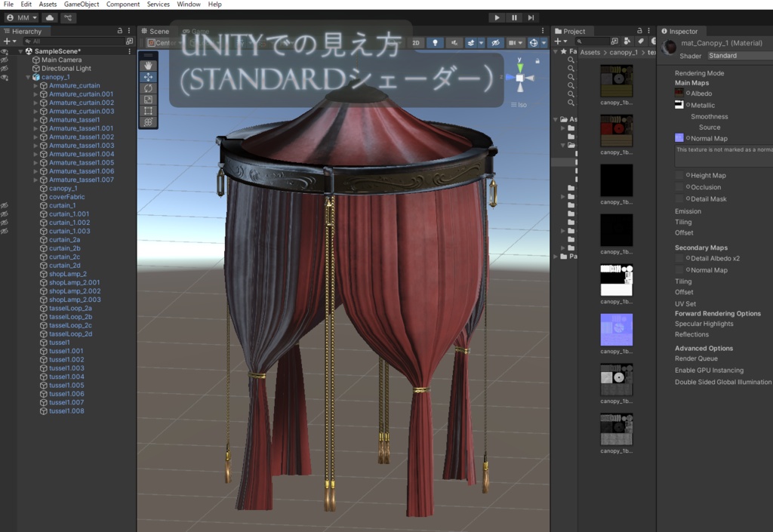The width and height of the screenshot is (773, 532).
Task: Click the scene view lock on orientation gizmo
Action: click(537, 61)
